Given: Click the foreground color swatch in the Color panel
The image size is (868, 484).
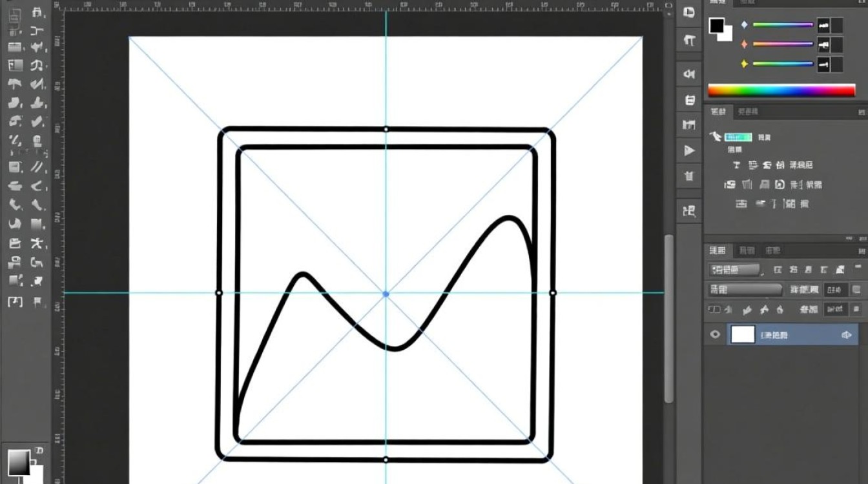Looking at the screenshot, I should click(x=717, y=26).
